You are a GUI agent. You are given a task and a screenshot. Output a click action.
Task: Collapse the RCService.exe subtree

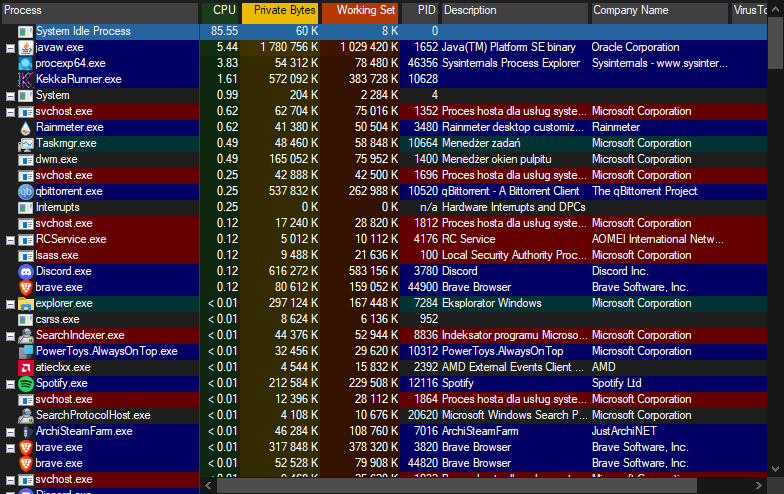click(x=10, y=240)
